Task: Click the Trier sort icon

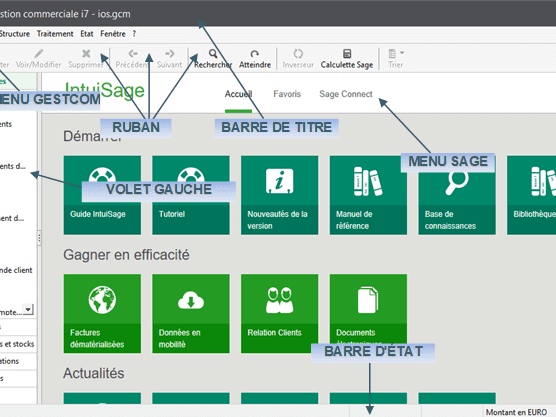Action: tap(392, 54)
